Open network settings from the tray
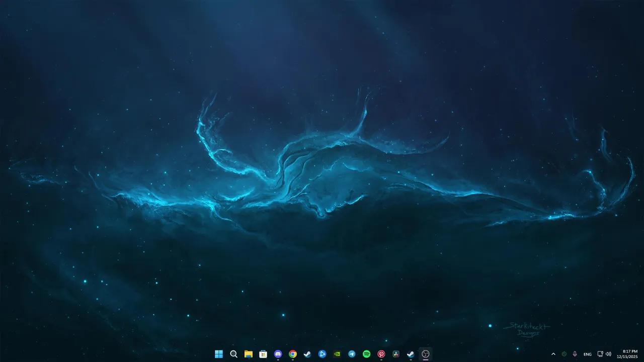 (600, 354)
